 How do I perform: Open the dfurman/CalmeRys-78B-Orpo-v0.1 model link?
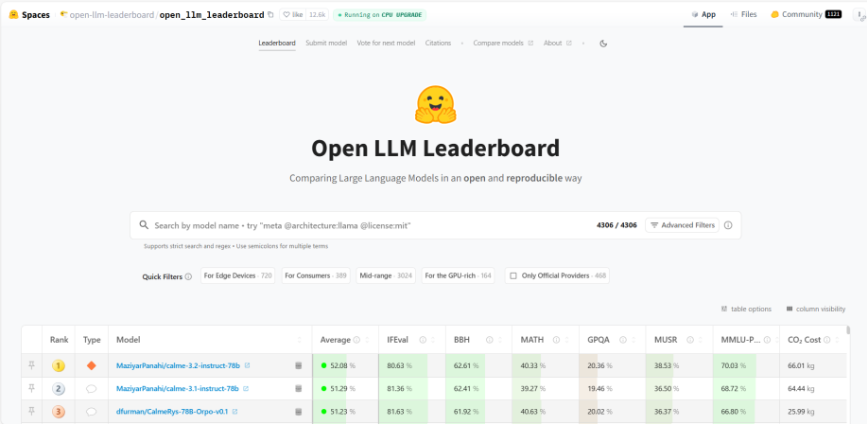pyautogui.click(x=171, y=412)
